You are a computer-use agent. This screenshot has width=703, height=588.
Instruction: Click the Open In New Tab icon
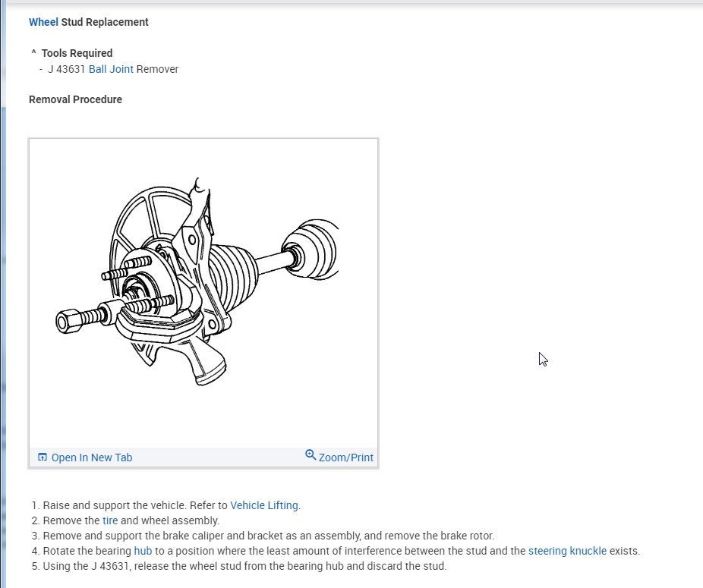(43, 458)
